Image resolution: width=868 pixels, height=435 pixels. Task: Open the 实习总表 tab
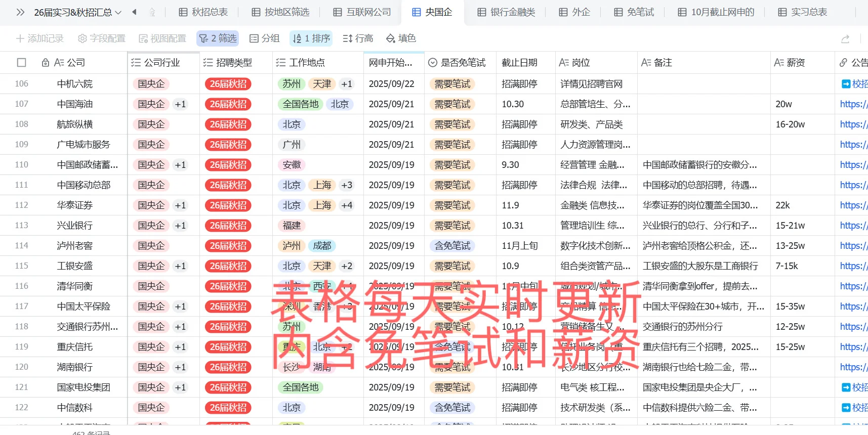click(x=803, y=12)
